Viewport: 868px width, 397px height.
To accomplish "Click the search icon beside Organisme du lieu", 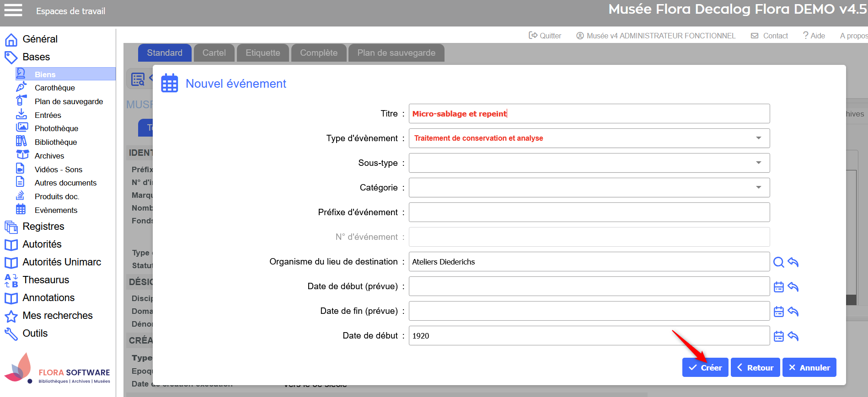I will click(778, 262).
